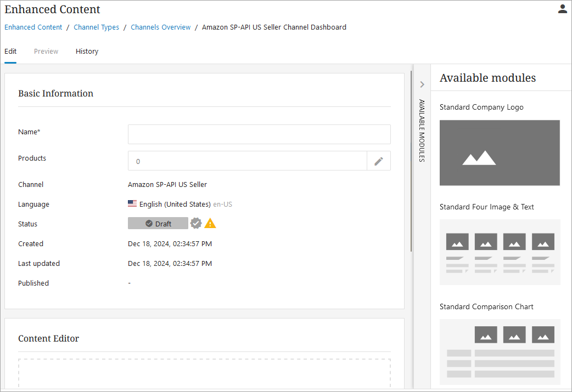The image size is (572, 392).
Task: Click the yellow warning triangle icon
Action: (210, 224)
